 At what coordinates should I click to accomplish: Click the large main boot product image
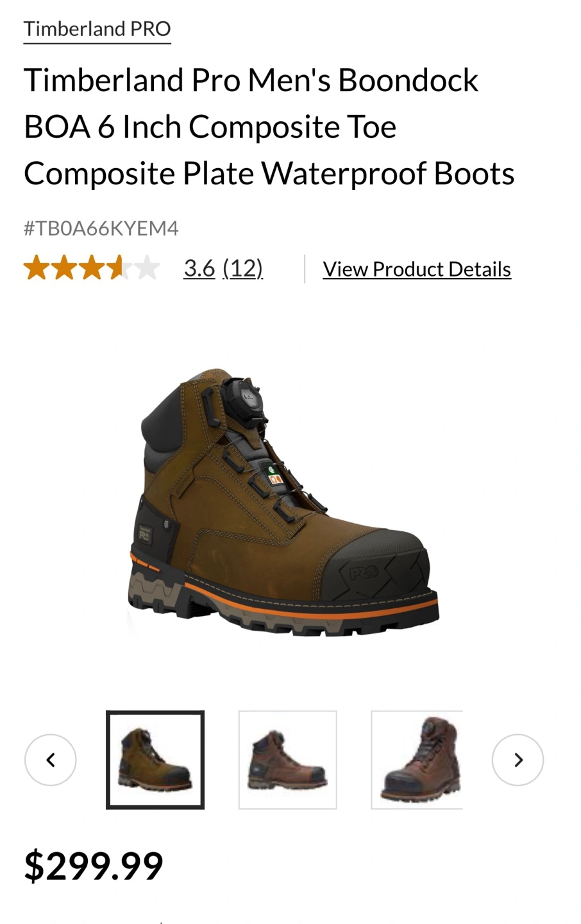pyautogui.click(x=283, y=502)
